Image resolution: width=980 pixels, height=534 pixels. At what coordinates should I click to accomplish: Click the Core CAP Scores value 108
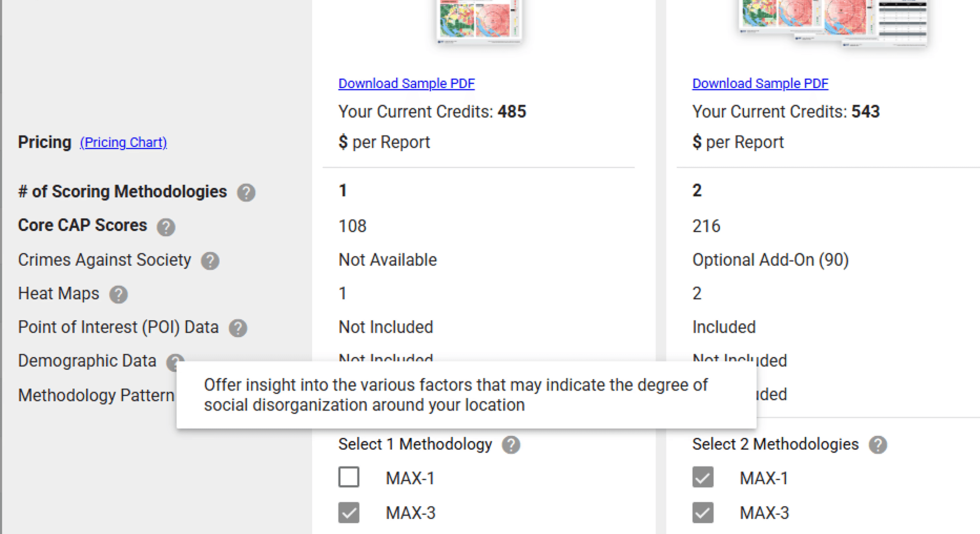352,226
